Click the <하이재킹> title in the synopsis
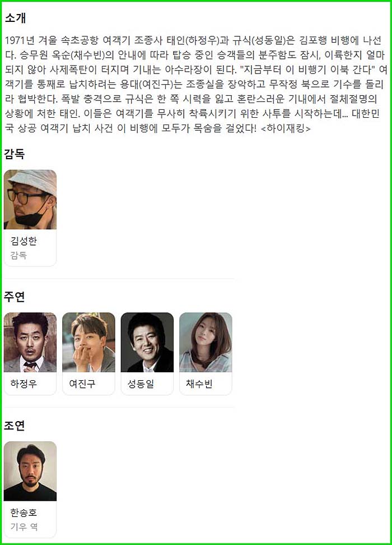Image resolution: width=392 pixels, height=545 pixels. pos(285,128)
